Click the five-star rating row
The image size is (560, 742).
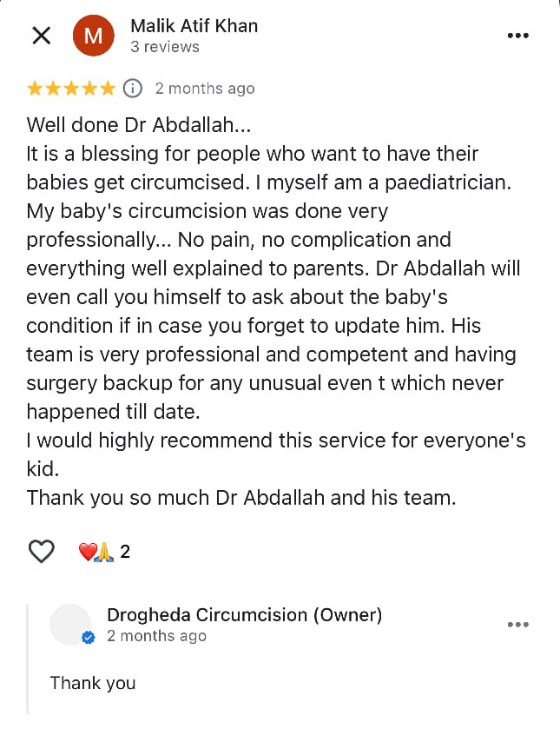tap(71, 88)
